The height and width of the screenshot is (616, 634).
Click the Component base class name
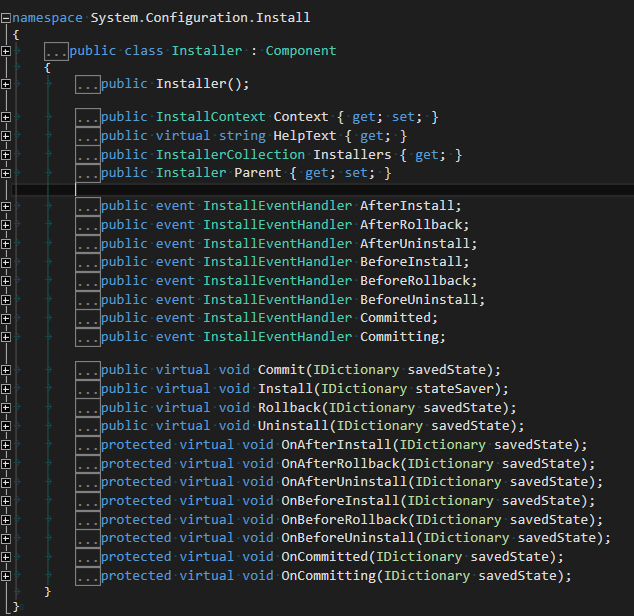(300, 51)
